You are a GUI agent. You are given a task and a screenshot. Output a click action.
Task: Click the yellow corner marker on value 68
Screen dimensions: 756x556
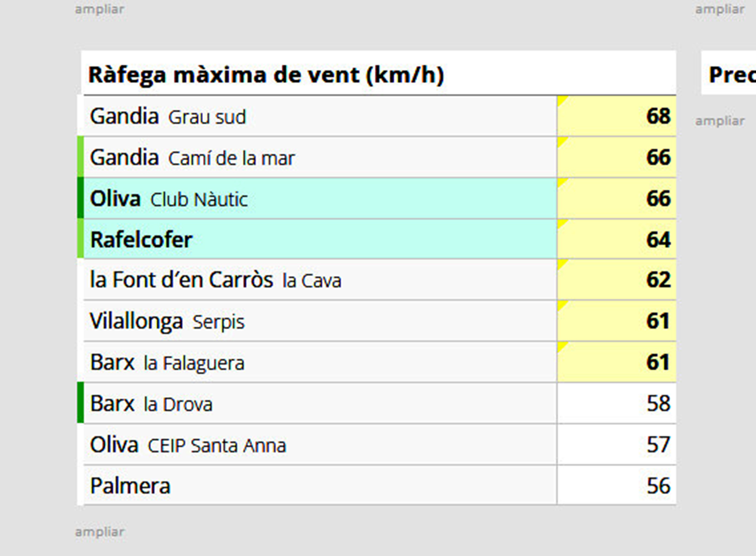[x=562, y=100]
